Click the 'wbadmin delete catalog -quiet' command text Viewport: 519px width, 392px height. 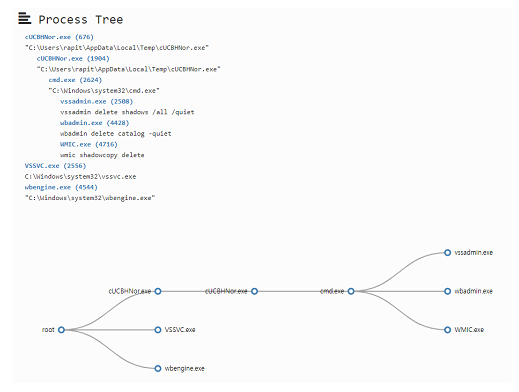[x=116, y=134]
